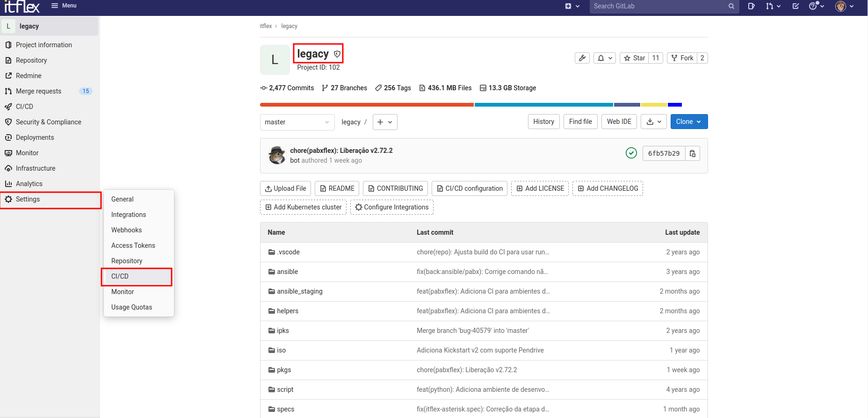Select Usage Quotas in the Settings flyout

coord(139,307)
